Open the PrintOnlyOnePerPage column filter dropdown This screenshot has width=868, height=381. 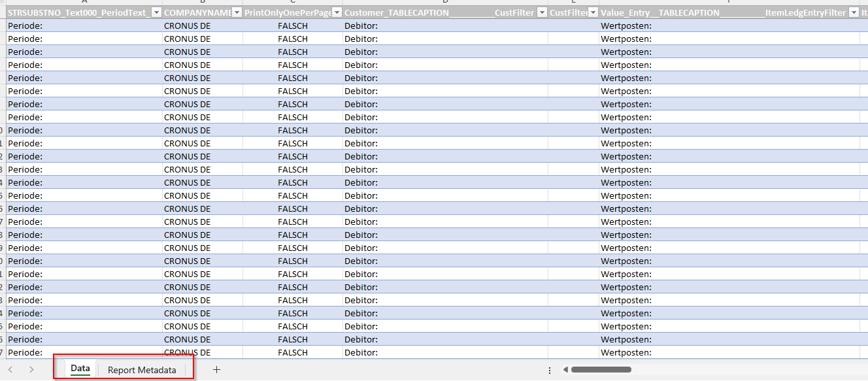coord(337,12)
